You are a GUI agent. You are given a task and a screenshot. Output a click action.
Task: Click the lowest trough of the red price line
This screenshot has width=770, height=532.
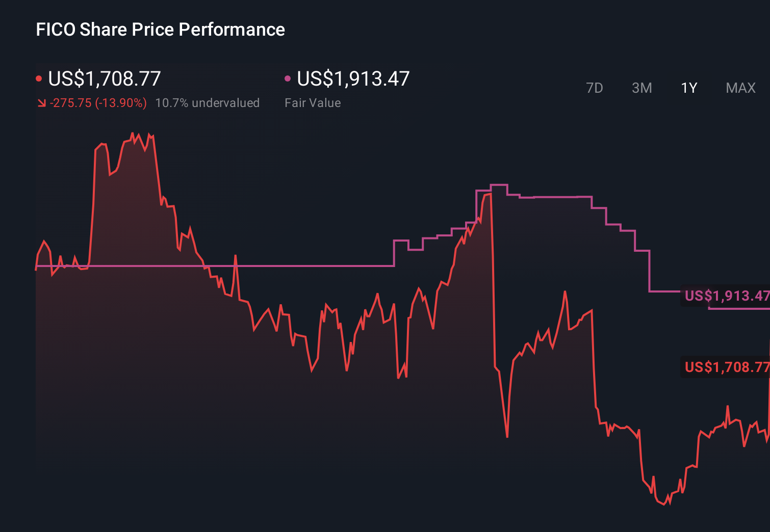[663, 504]
